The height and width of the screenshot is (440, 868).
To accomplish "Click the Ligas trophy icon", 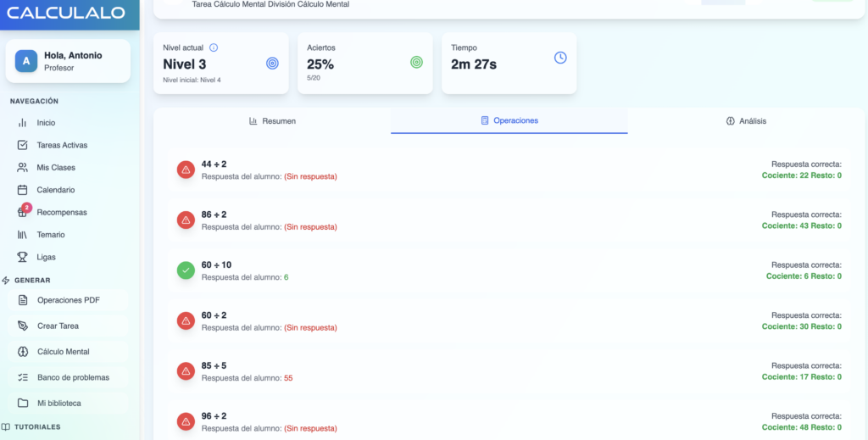I will pyautogui.click(x=23, y=257).
